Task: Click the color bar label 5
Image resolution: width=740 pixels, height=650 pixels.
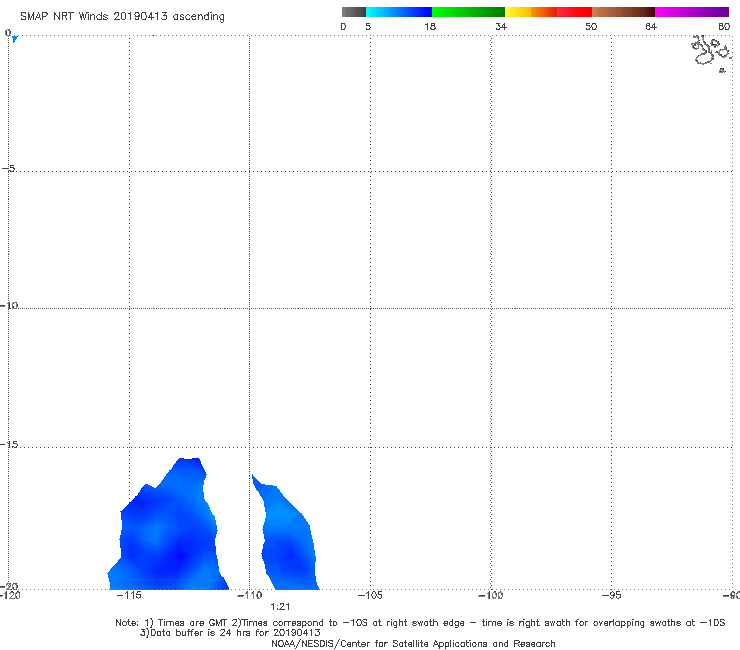Action: [x=368, y=27]
